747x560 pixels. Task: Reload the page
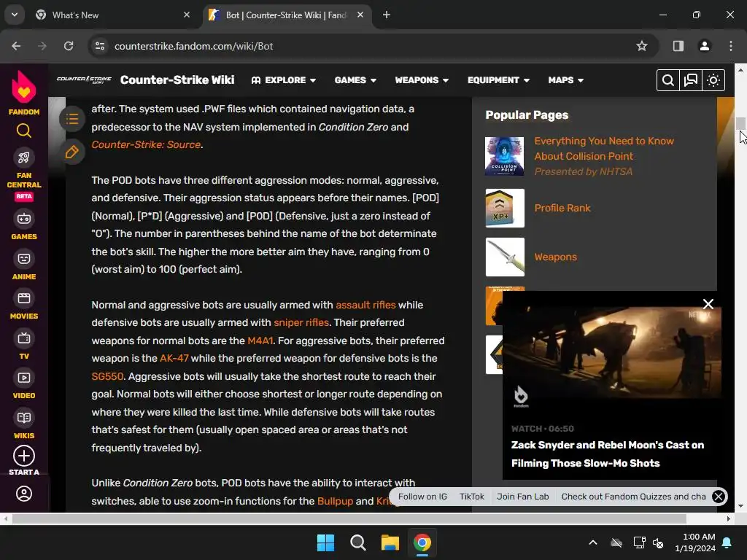tap(69, 46)
